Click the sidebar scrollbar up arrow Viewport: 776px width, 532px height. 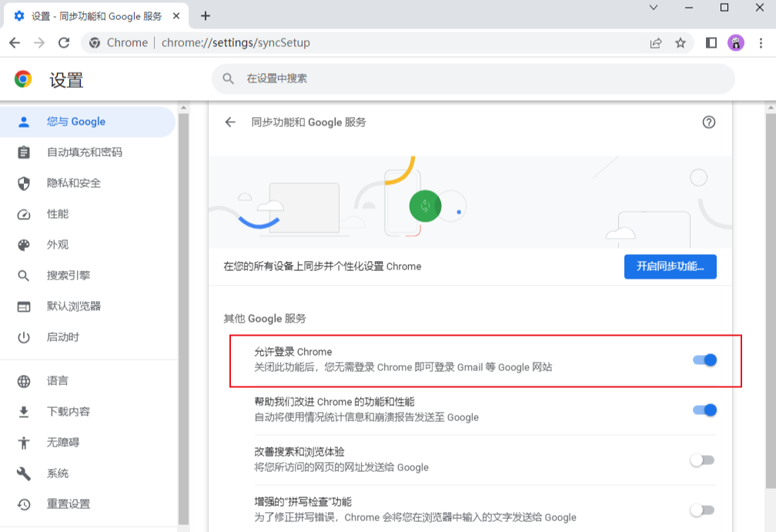pyautogui.click(x=183, y=107)
